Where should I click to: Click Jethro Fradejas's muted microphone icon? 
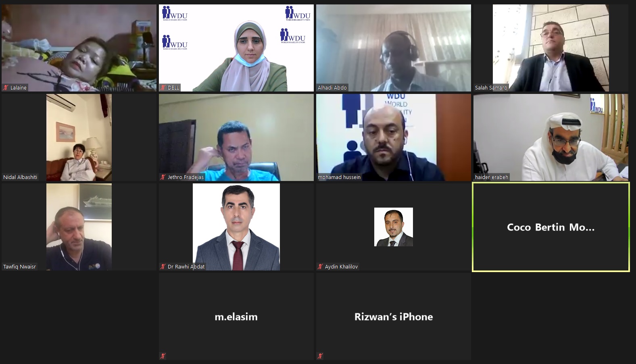163,177
